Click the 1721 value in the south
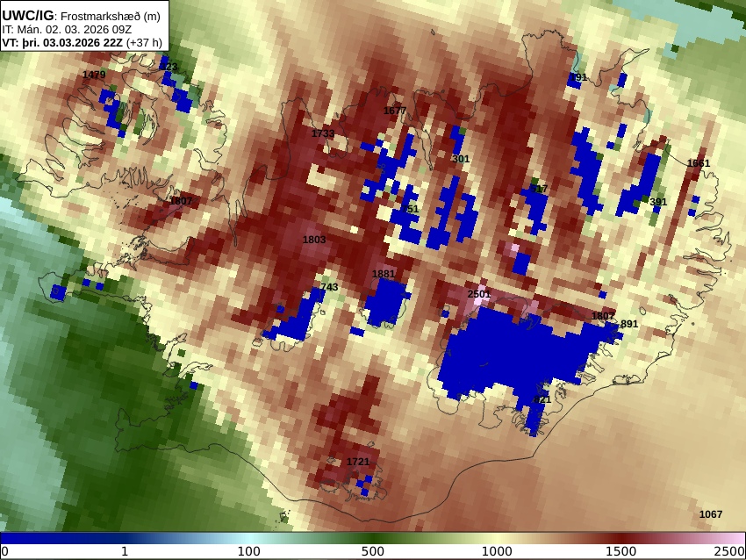Image resolution: width=746 pixels, height=560 pixels. 358,462
